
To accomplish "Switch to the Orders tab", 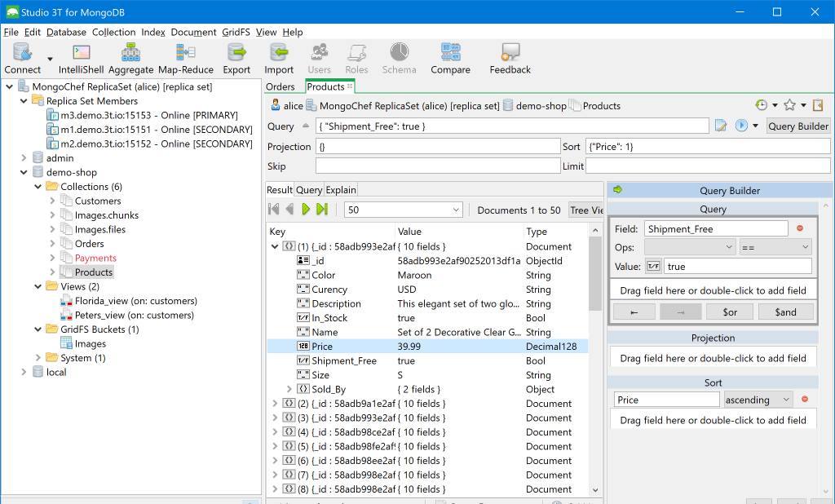I will [x=281, y=86].
